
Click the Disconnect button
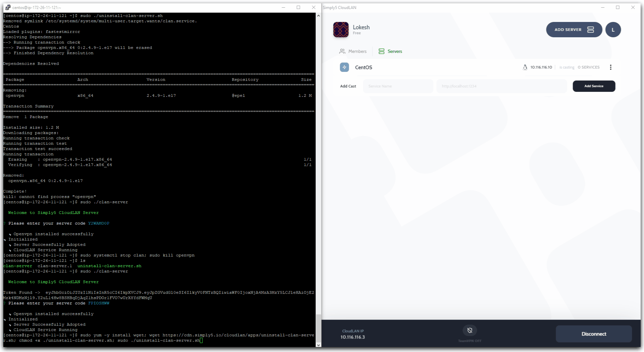[593, 334]
